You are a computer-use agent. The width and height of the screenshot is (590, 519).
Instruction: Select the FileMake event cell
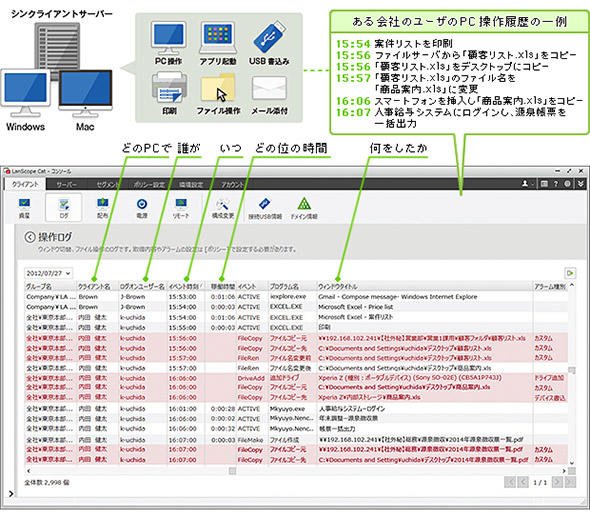[250, 440]
